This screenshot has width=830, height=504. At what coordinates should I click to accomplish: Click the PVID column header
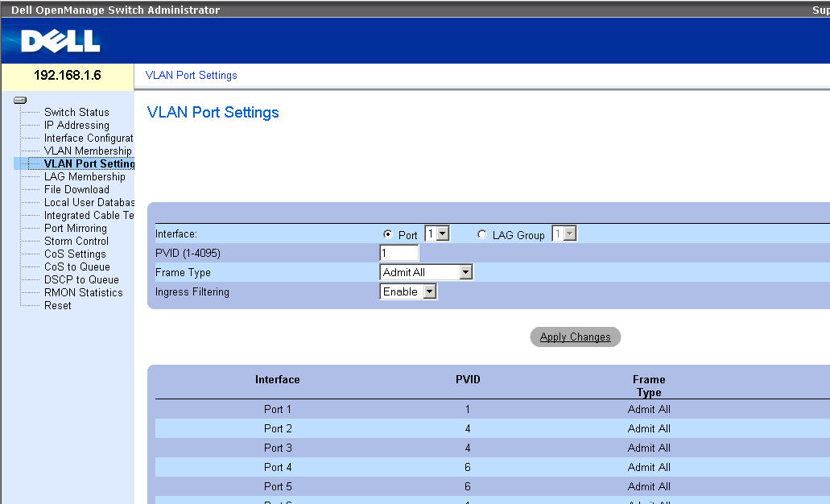click(x=468, y=379)
